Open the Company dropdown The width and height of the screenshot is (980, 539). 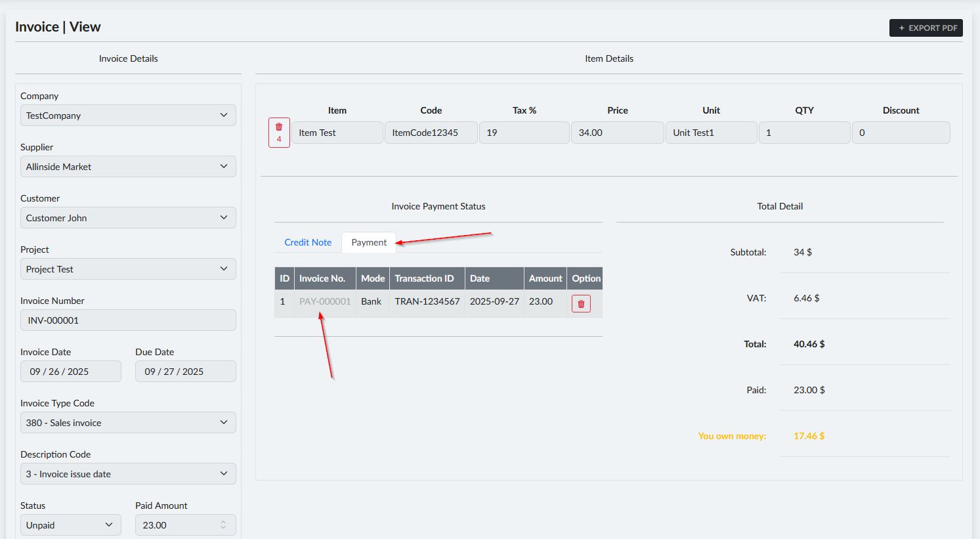128,116
